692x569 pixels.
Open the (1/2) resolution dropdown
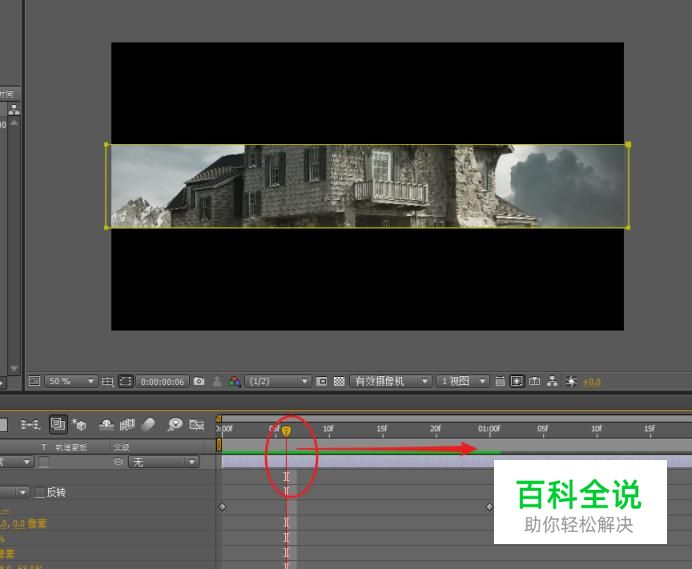[278, 381]
